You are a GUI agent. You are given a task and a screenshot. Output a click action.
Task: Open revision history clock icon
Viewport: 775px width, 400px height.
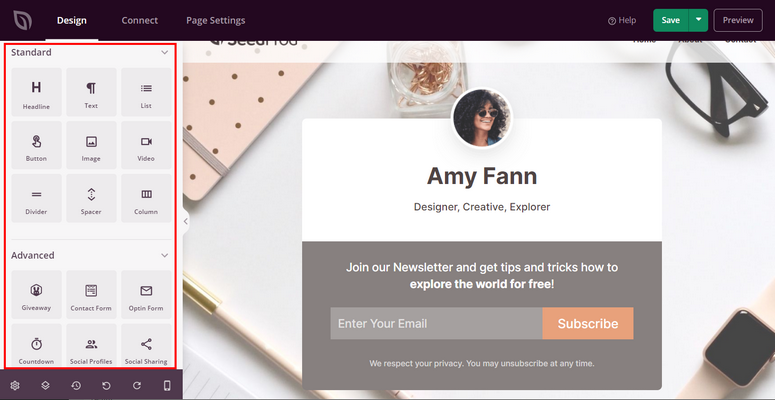76,385
